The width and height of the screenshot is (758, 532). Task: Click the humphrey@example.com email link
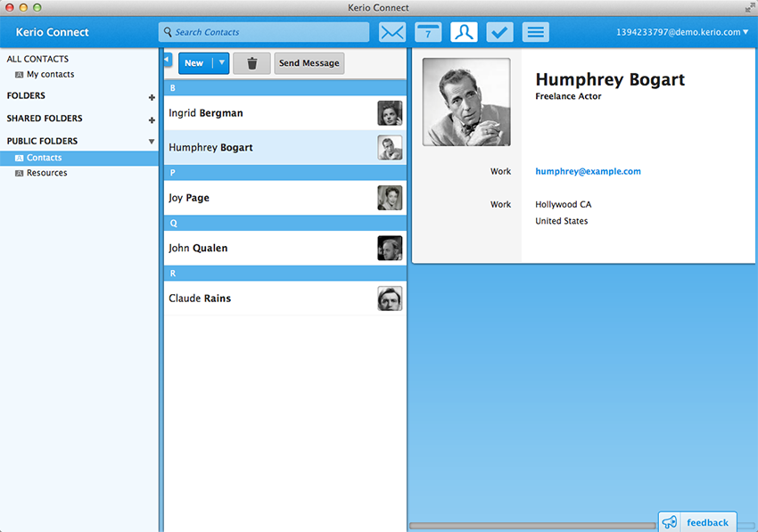coord(588,171)
